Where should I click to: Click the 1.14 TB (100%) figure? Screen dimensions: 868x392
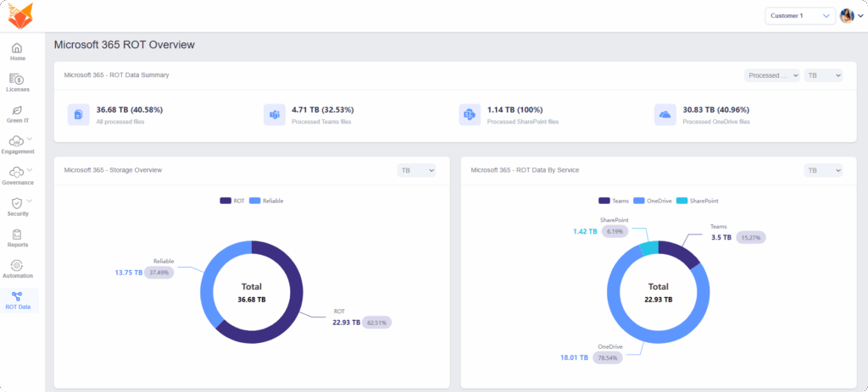[x=515, y=109]
